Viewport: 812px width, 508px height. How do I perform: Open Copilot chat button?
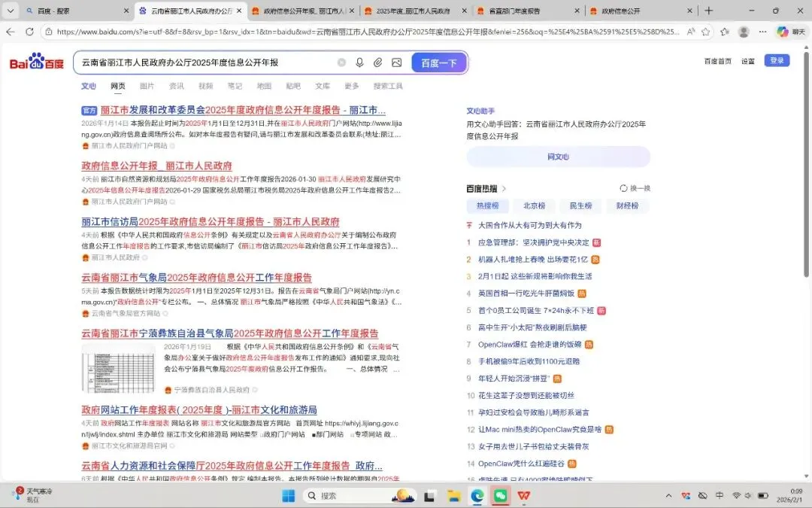click(791, 32)
